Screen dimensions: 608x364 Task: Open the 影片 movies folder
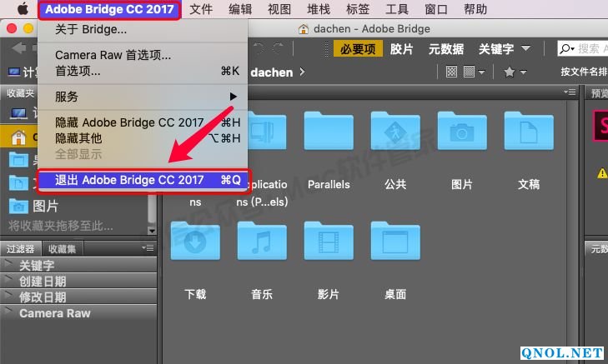[329, 242]
